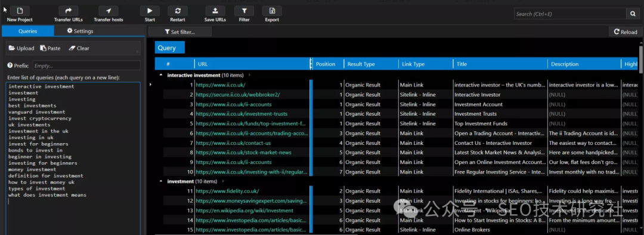Click the Export spreadsheet icon
This screenshot has height=235, width=644.
pos(272,11)
